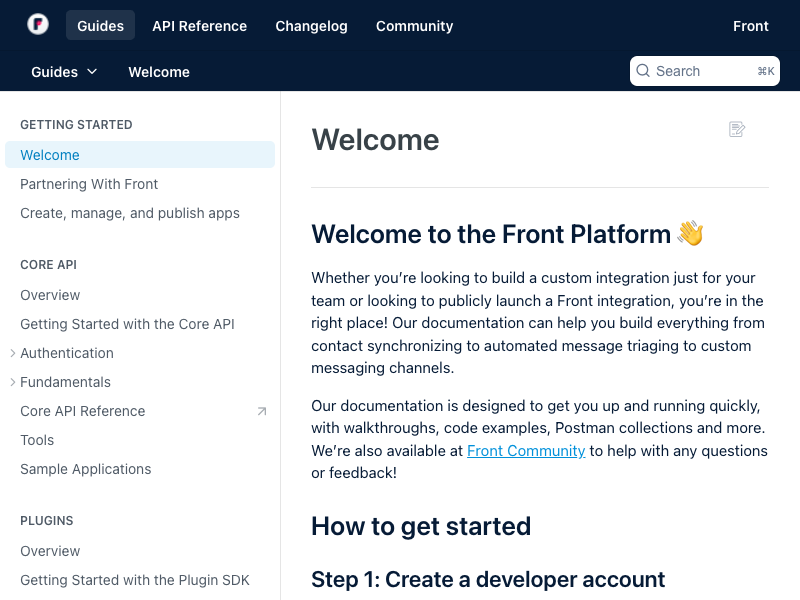This screenshot has width=800, height=600.
Task: Open Getting Started with the Plugin SDK
Action: point(135,580)
